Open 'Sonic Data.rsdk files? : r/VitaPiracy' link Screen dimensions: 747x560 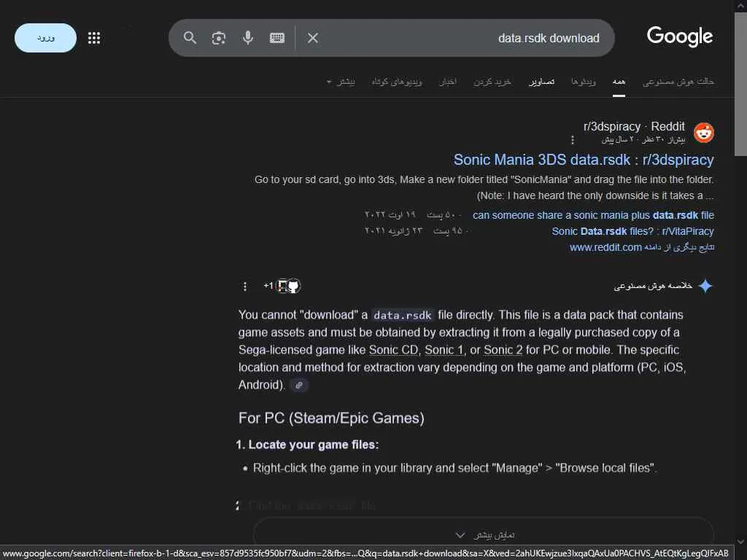[x=632, y=231]
